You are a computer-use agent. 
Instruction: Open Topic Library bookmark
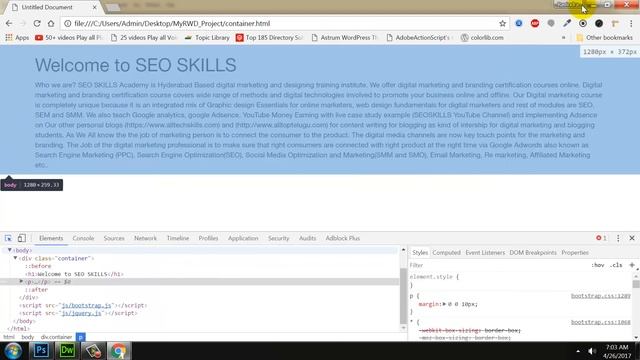coord(207,38)
